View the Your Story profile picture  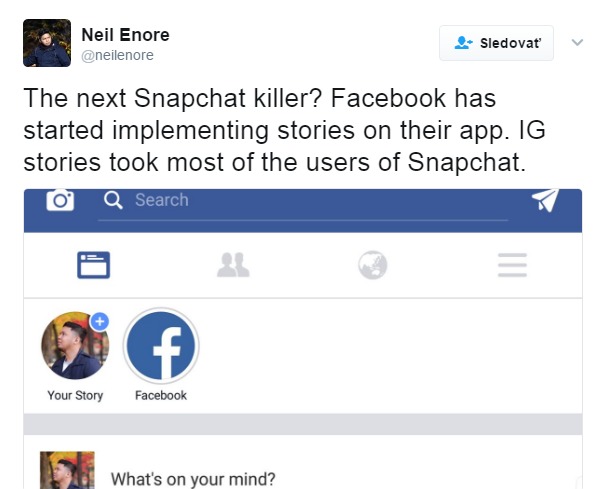[x=73, y=347]
